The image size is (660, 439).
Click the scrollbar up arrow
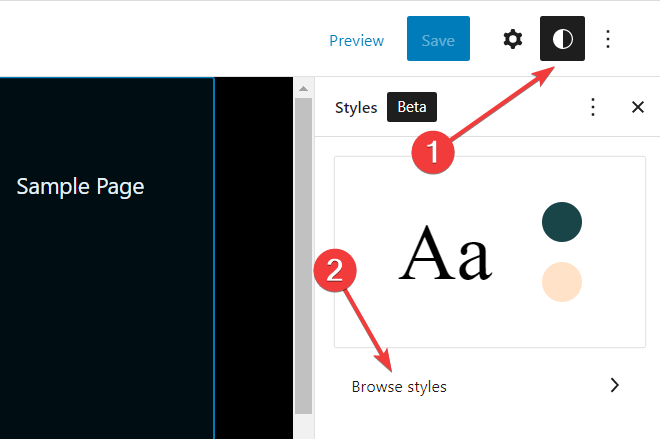[303, 88]
